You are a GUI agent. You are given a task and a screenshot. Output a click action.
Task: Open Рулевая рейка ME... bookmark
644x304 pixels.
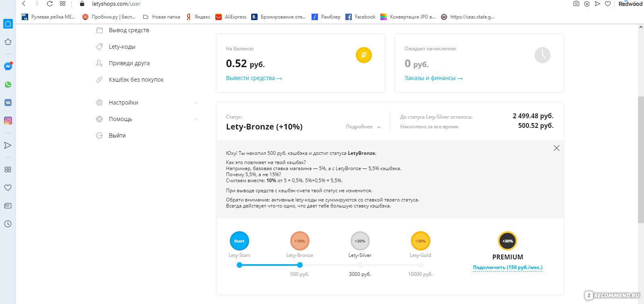48,17
